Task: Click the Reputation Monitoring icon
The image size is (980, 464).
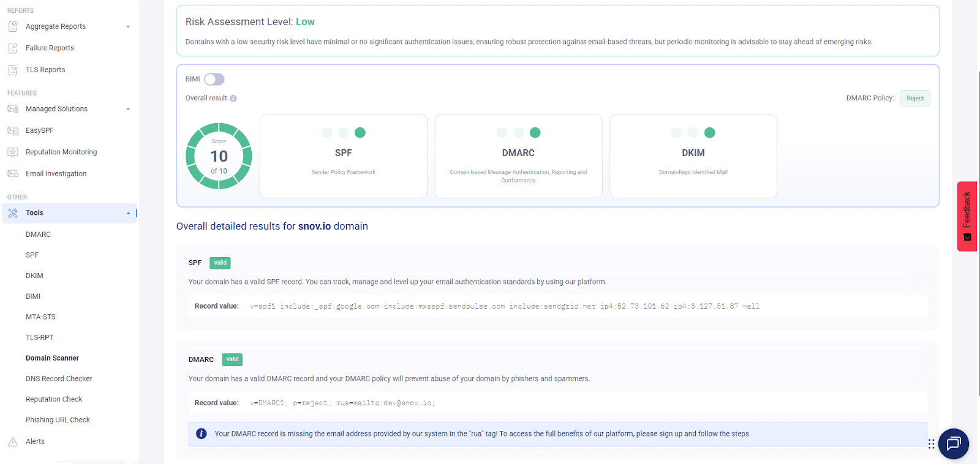Action: 13,152
